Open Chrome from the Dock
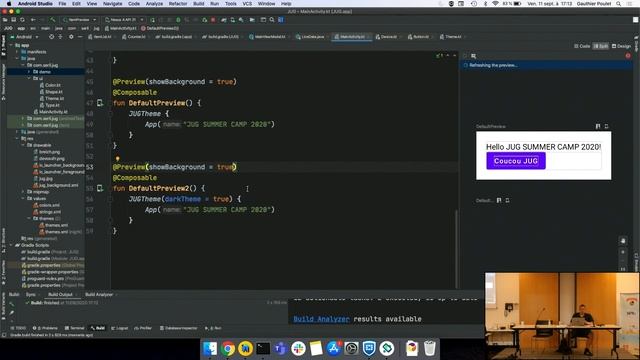Screen dimensions: 640x360 pyautogui.click(x=228, y=349)
